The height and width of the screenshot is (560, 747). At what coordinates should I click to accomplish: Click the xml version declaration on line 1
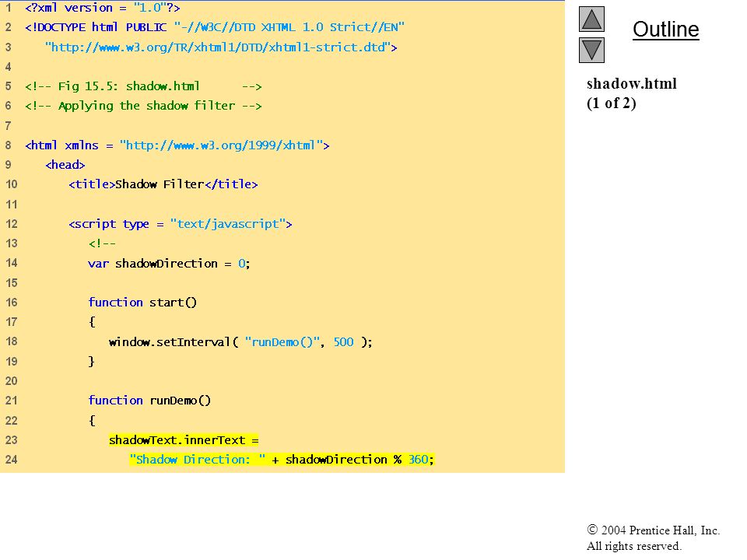coord(103,8)
